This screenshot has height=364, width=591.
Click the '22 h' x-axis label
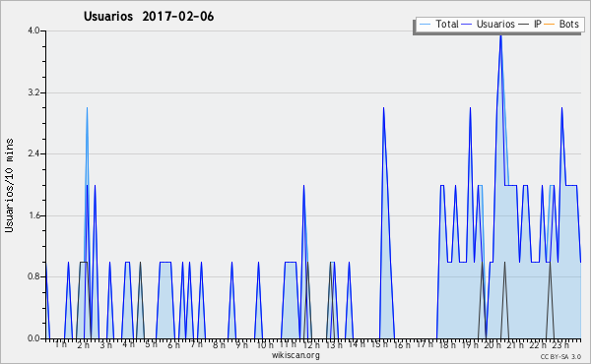click(538, 344)
